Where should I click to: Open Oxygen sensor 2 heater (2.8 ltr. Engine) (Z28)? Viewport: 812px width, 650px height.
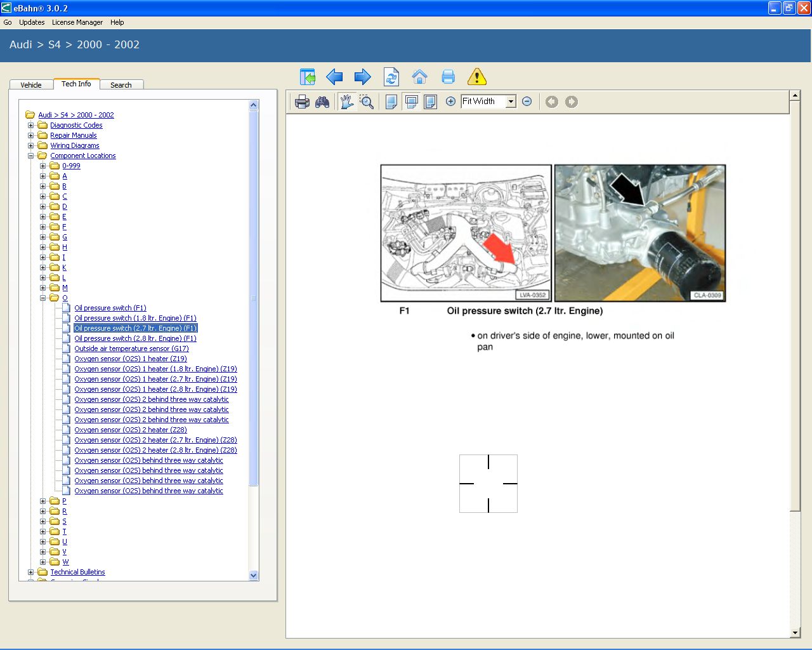point(155,450)
